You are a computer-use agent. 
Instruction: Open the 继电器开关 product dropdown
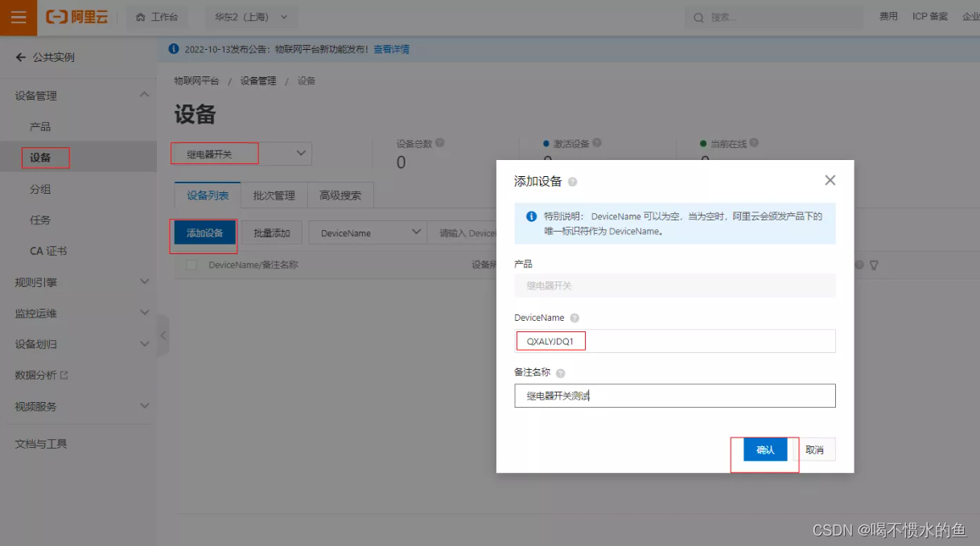[x=239, y=153]
